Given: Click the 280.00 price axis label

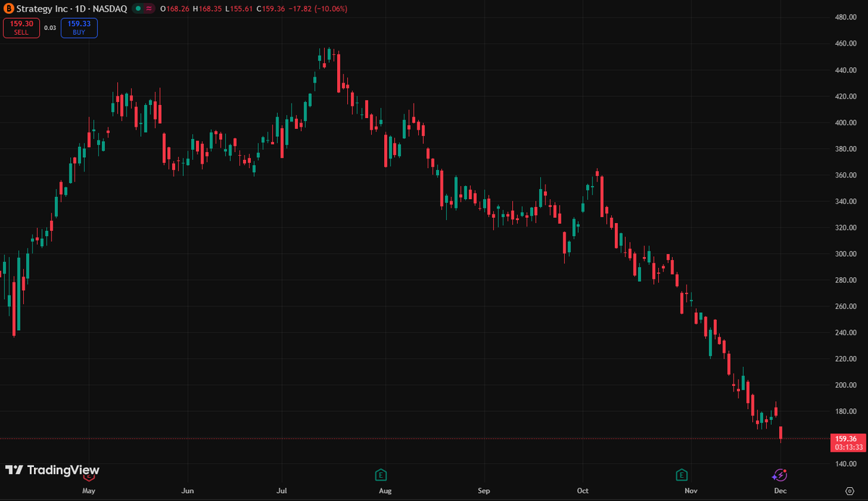Looking at the screenshot, I should [846, 280].
